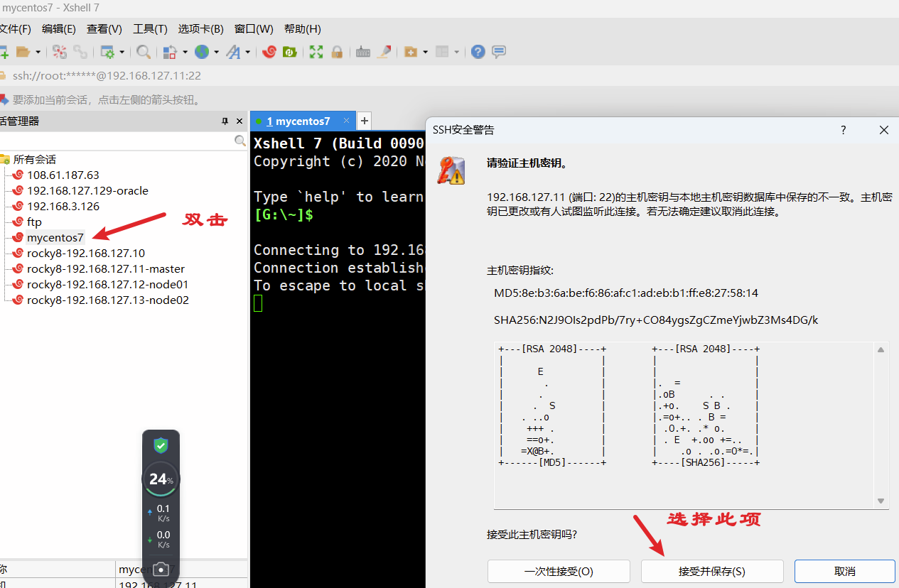Open the 工具(T) menu
899x588 pixels.
tap(150, 29)
